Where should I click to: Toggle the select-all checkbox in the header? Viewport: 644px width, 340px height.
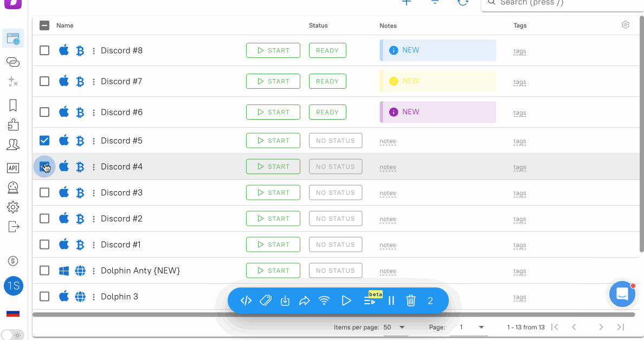click(x=44, y=24)
